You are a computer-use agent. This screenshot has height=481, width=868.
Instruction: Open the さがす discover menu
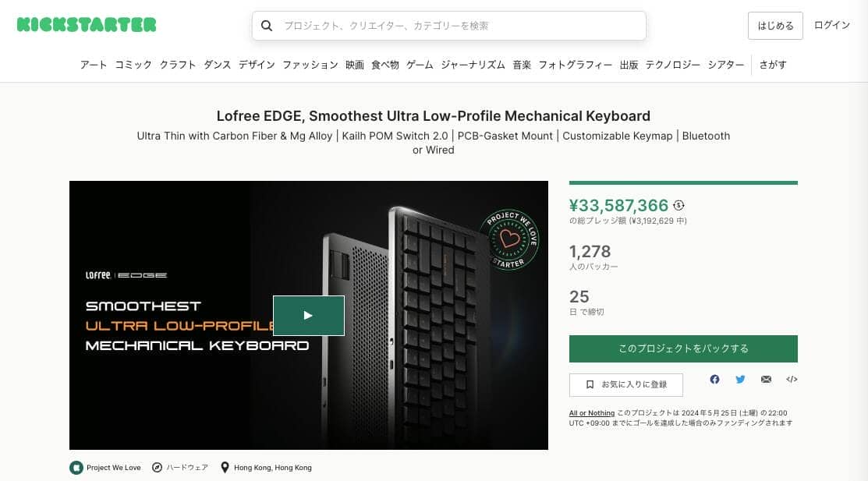click(773, 65)
